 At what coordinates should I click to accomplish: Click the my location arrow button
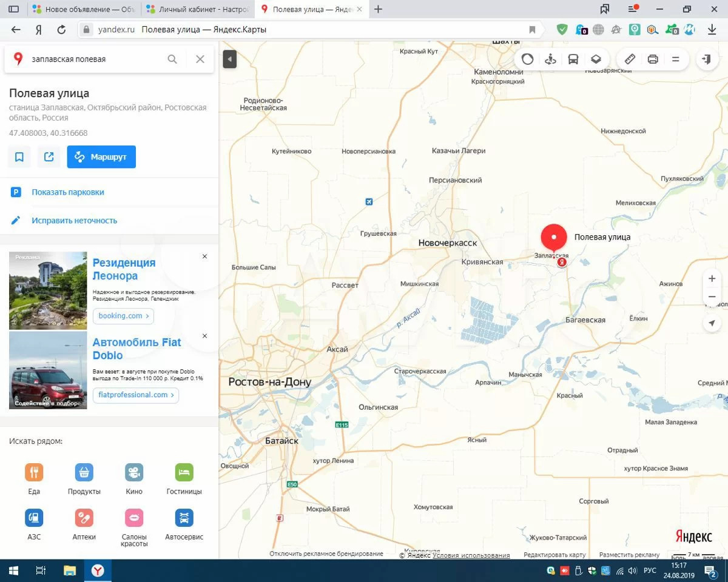[712, 323]
